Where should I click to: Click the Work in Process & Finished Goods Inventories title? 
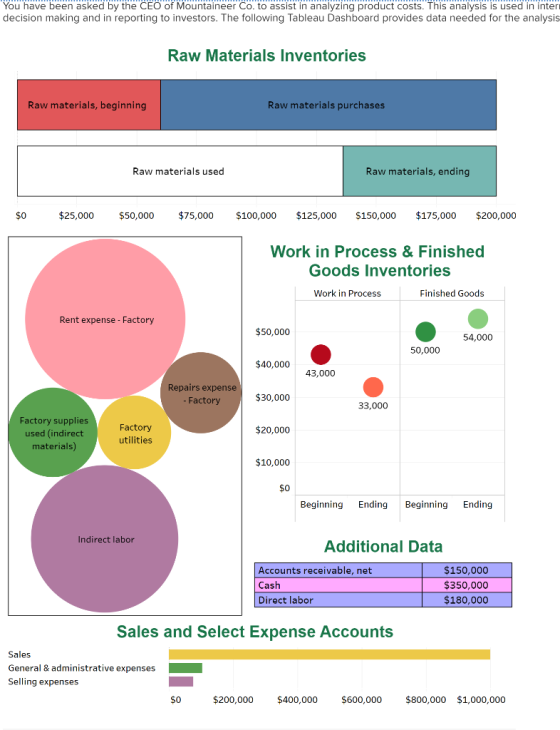tap(378, 261)
